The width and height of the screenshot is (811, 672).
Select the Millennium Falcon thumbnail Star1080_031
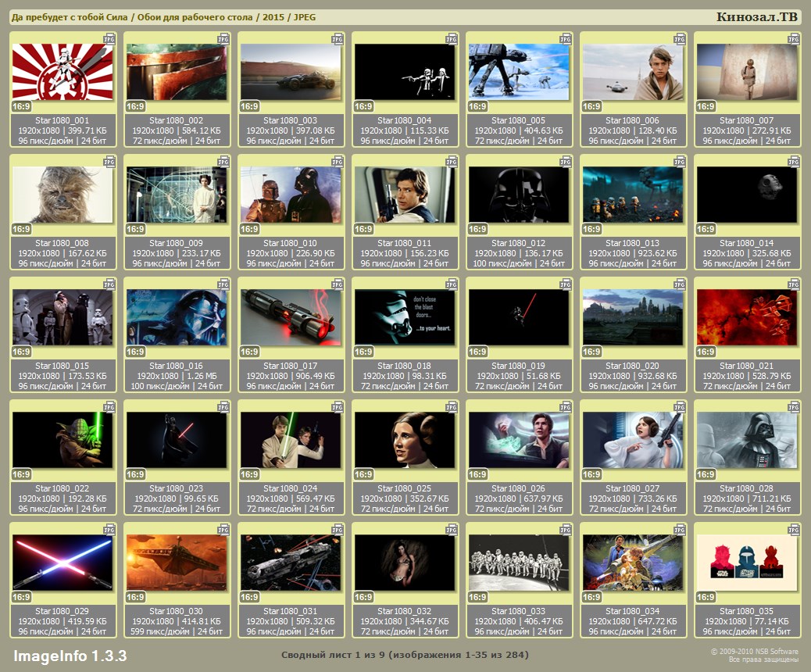pyautogui.click(x=291, y=562)
